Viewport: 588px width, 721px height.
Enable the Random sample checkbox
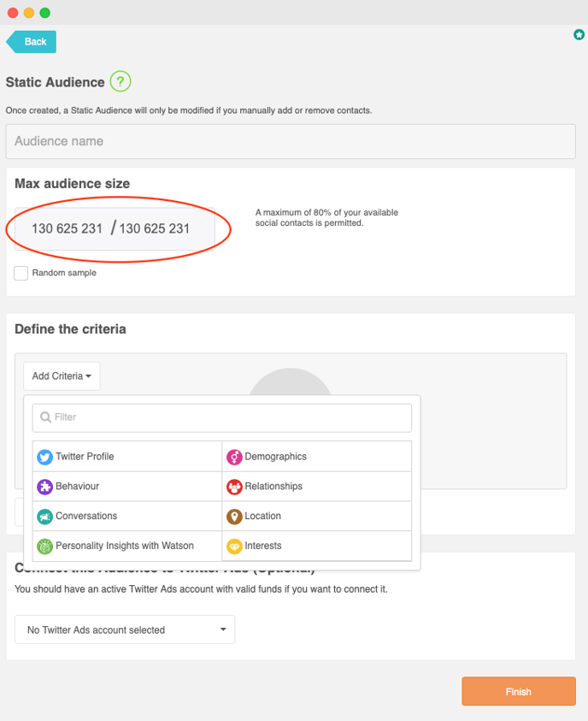[21, 273]
